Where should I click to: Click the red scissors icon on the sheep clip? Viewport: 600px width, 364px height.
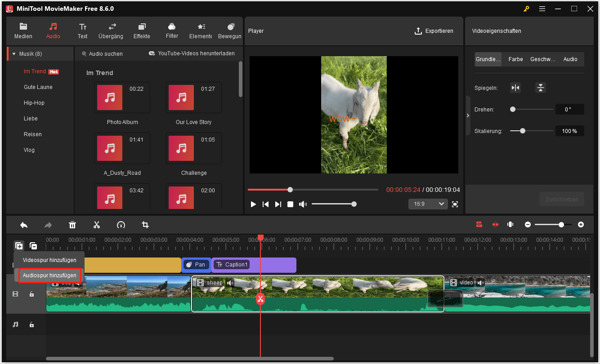click(260, 298)
